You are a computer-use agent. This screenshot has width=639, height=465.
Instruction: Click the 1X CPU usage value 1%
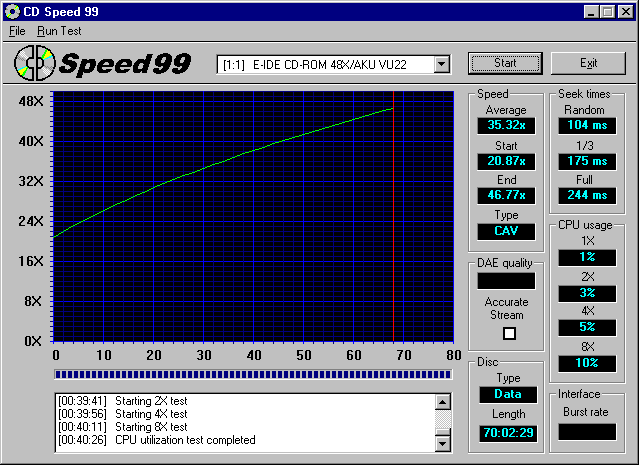[587, 257]
